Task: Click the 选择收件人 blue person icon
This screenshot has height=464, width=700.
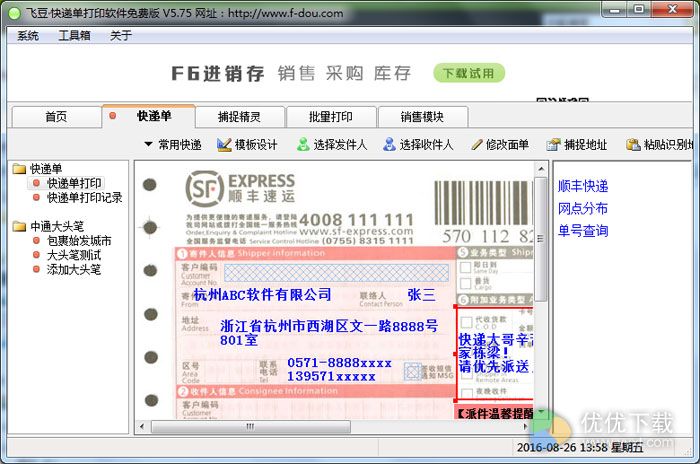Action: [389, 144]
